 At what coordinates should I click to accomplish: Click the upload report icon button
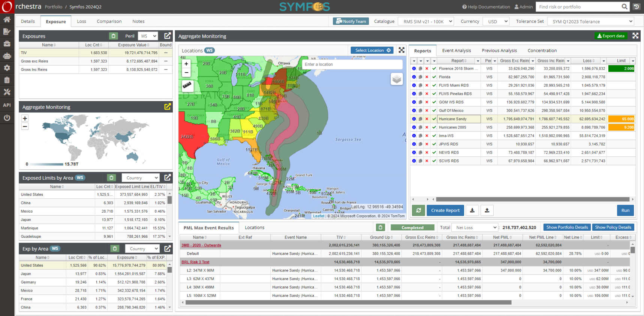point(487,210)
